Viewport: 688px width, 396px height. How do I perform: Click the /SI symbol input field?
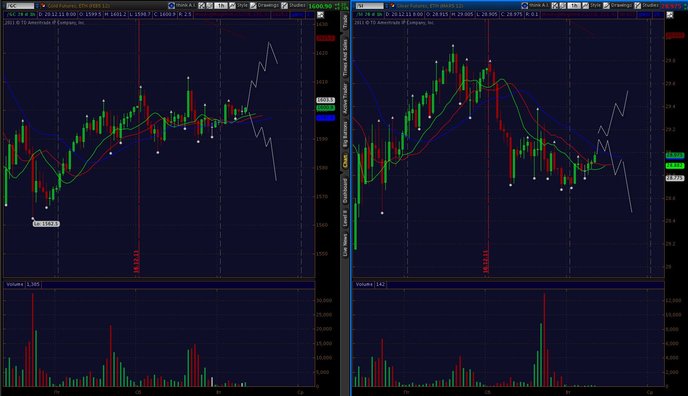tap(369, 6)
